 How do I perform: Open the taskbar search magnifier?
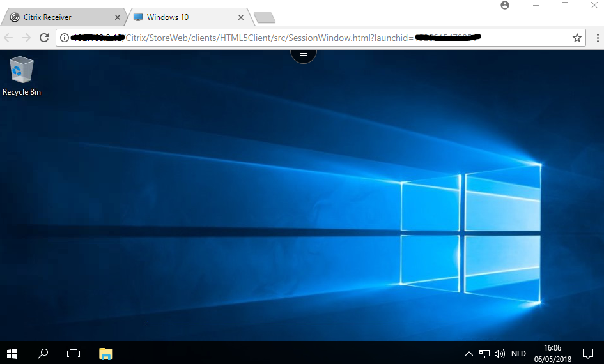[43, 353]
